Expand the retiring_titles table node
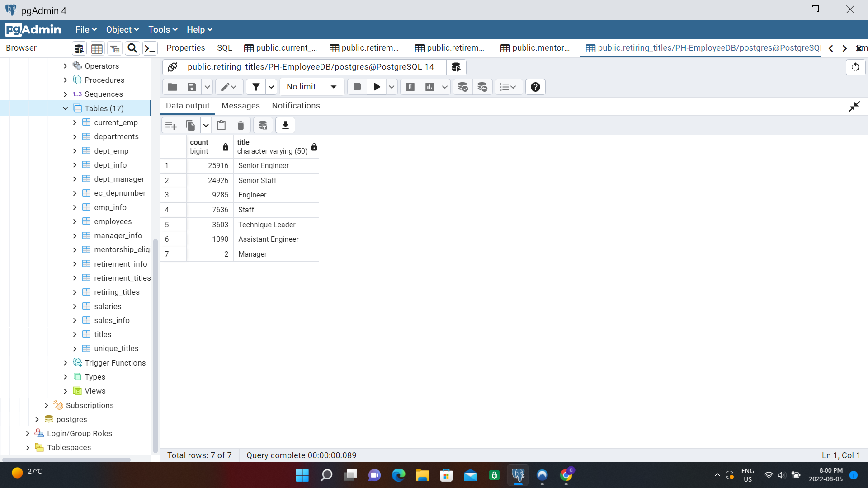The image size is (868, 488). tap(75, 292)
